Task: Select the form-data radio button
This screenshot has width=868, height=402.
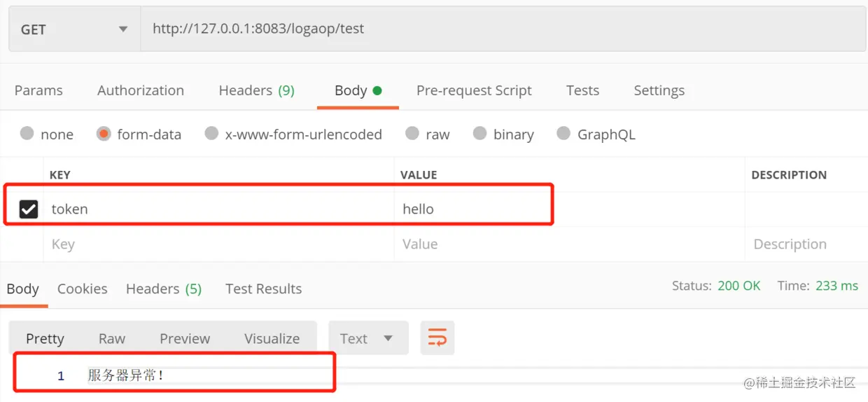Action: click(x=104, y=134)
